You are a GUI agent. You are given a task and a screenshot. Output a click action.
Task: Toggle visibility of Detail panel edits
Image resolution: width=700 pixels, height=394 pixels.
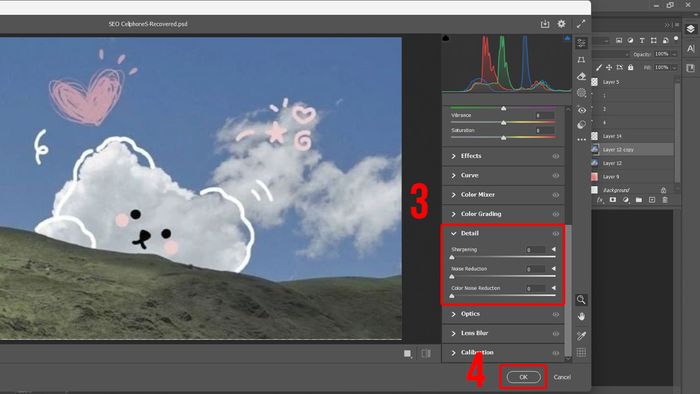coord(555,233)
